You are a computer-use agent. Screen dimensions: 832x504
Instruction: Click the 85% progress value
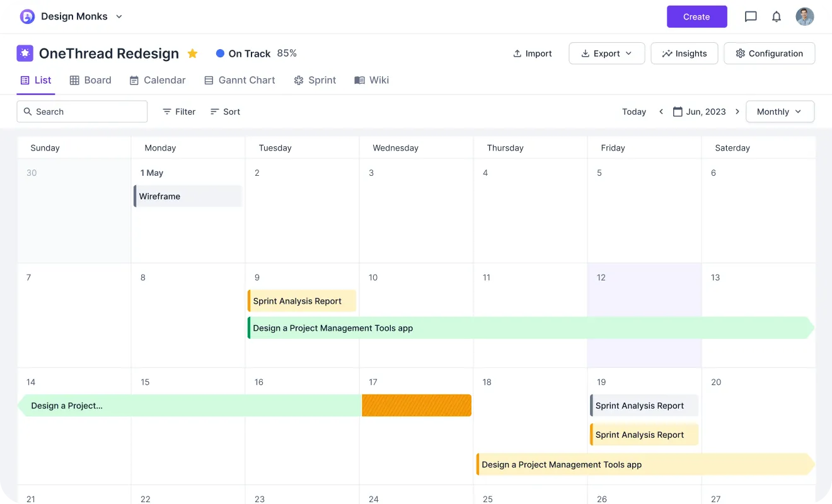[x=287, y=53]
